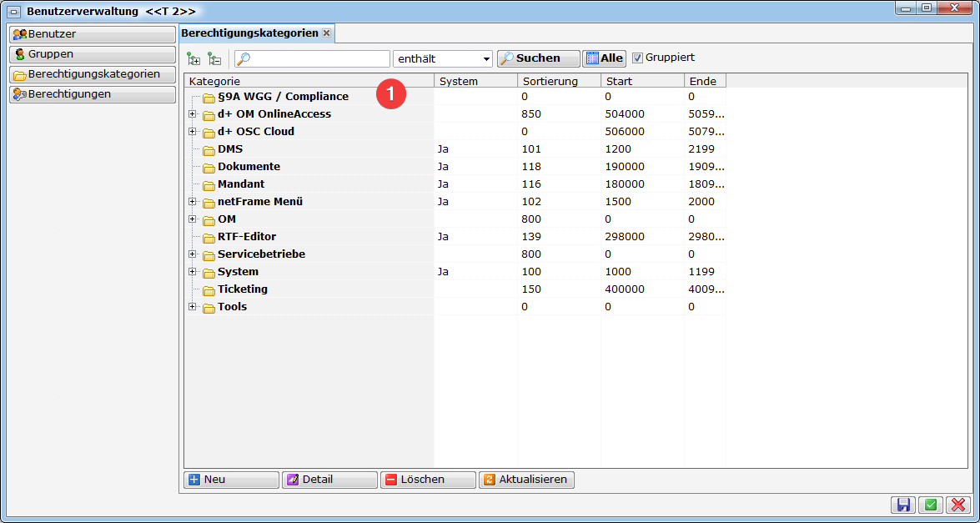The image size is (980, 523).
Task: Expand the netFrame Menü category
Action: [x=192, y=202]
